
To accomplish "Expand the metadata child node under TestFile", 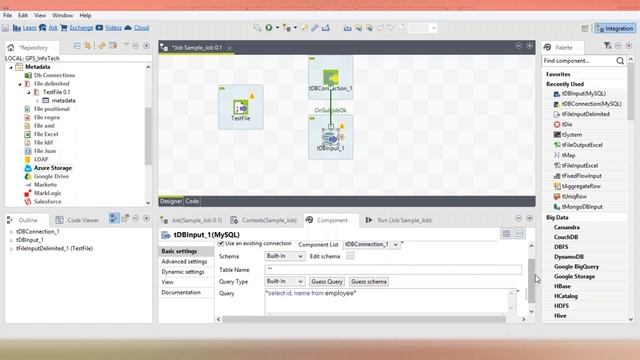I will click(x=38, y=100).
